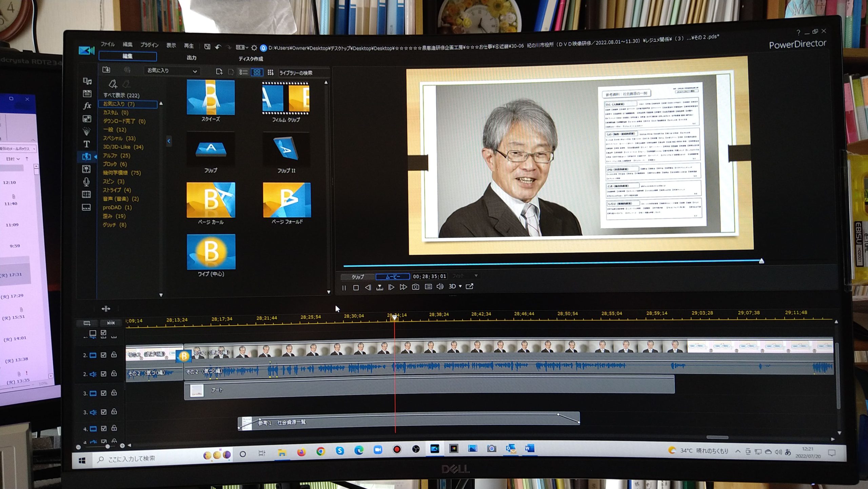
Task: Lock video track 2 with padlock
Action: coord(114,354)
